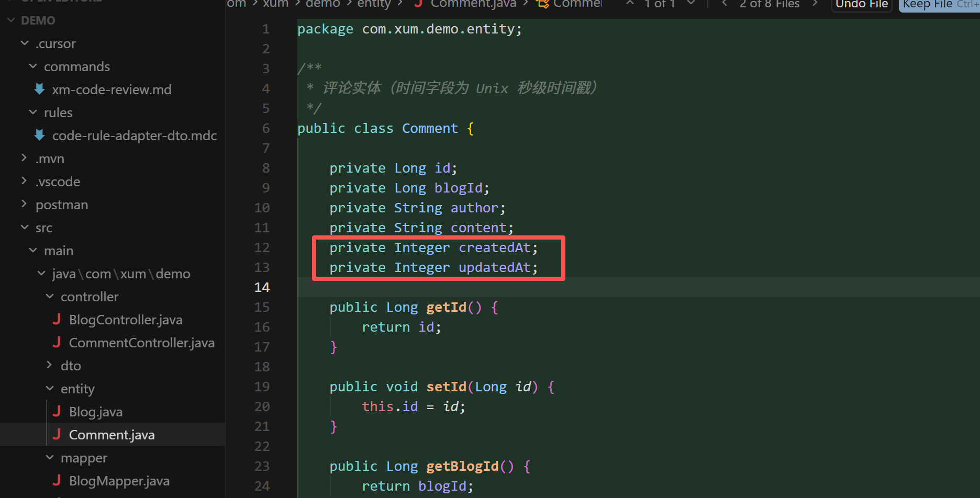980x498 pixels.
Task: Click the Java icon beside BlogController.java
Action: pyautogui.click(x=57, y=320)
